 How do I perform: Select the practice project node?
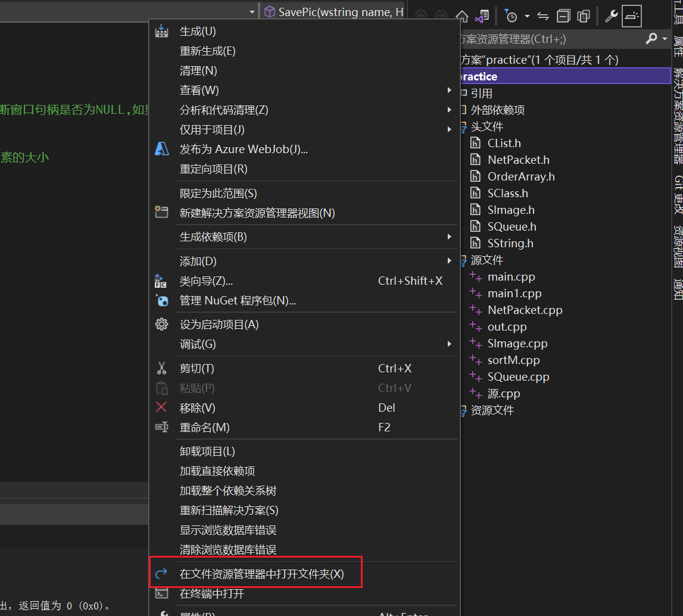point(565,76)
